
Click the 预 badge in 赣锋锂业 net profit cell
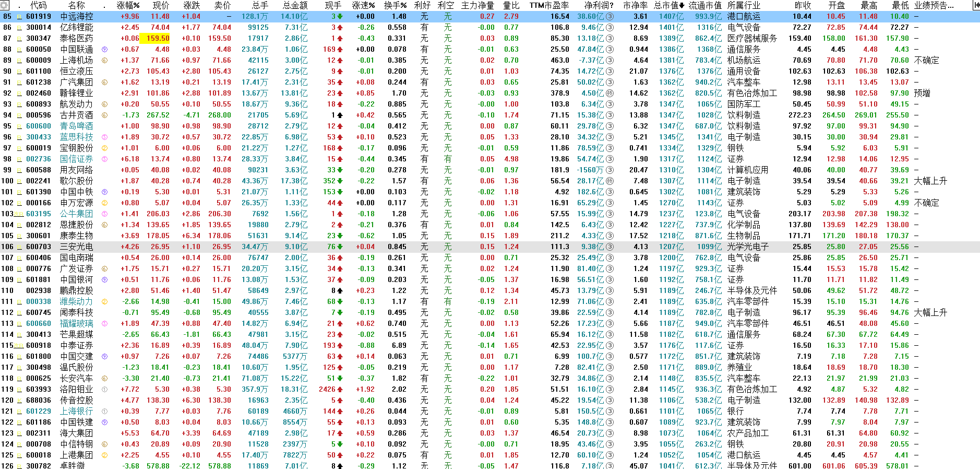(x=609, y=93)
